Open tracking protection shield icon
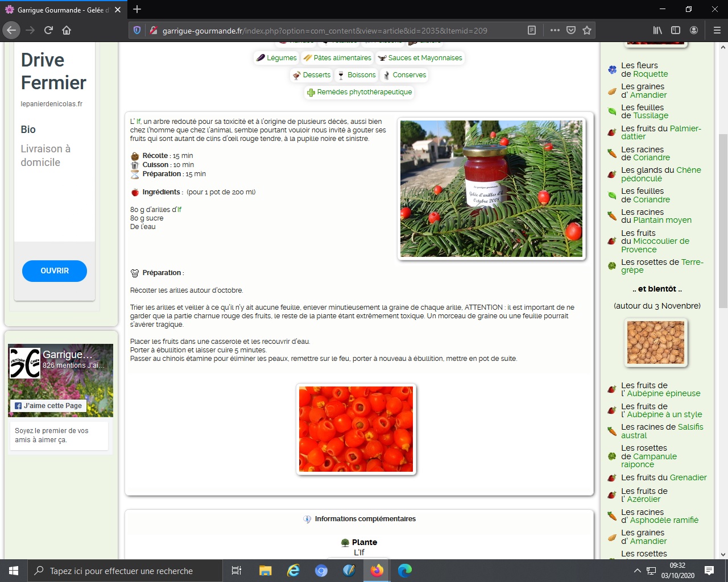The image size is (728, 582). coord(137,30)
